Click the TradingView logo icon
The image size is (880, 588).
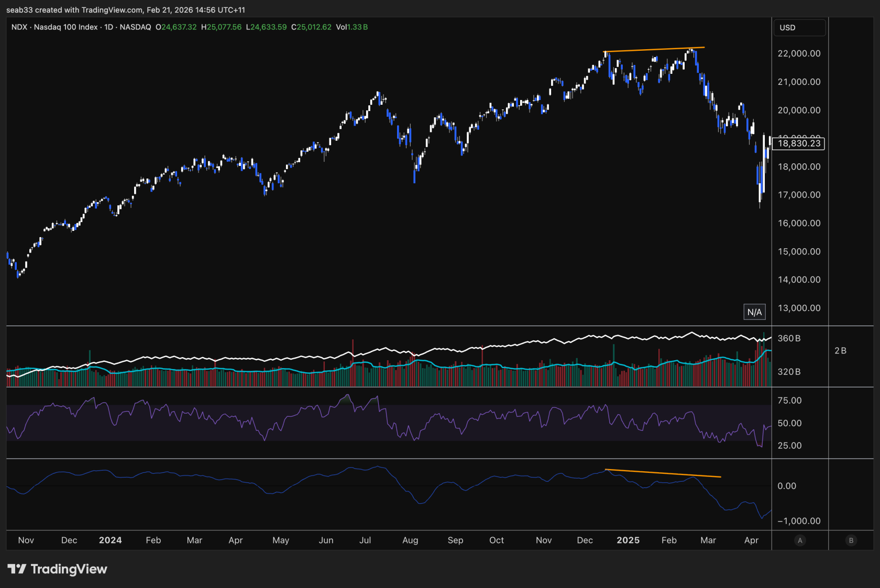tap(16, 569)
